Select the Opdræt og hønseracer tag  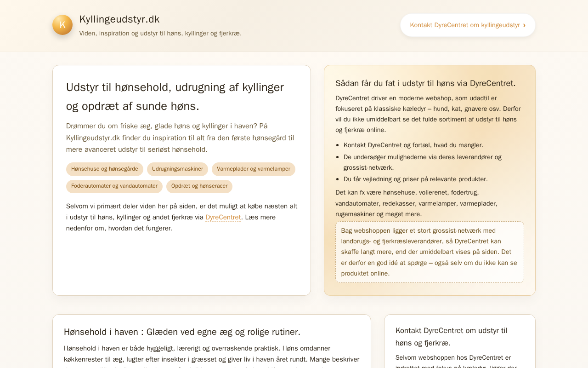[199, 186]
